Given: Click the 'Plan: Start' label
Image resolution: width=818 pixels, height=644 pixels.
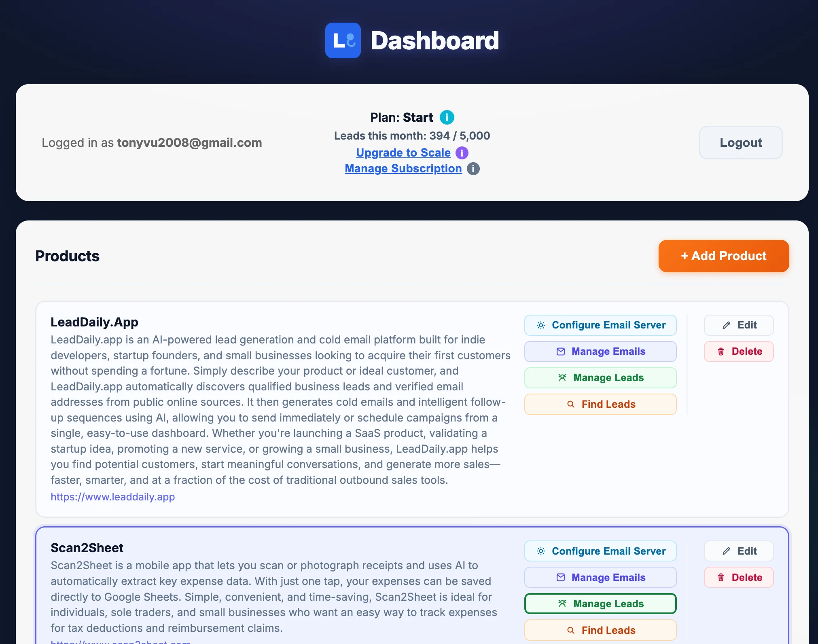Looking at the screenshot, I should pos(401,117).
